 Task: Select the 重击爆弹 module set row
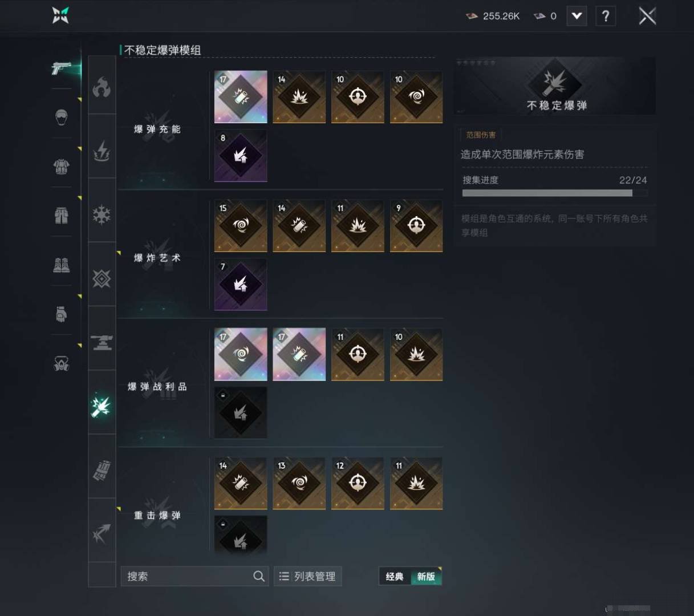click(281, 508)
